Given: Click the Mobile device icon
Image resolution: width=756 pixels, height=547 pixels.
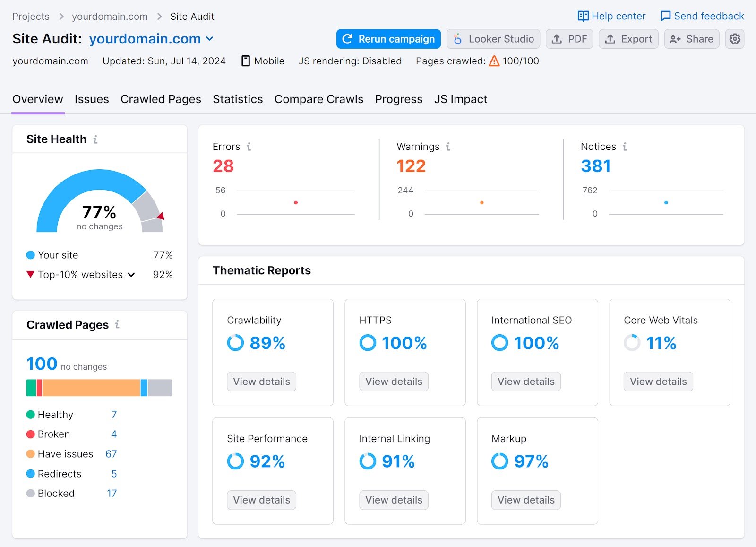Looking at the screenshot, I should [x=246, y=61].
